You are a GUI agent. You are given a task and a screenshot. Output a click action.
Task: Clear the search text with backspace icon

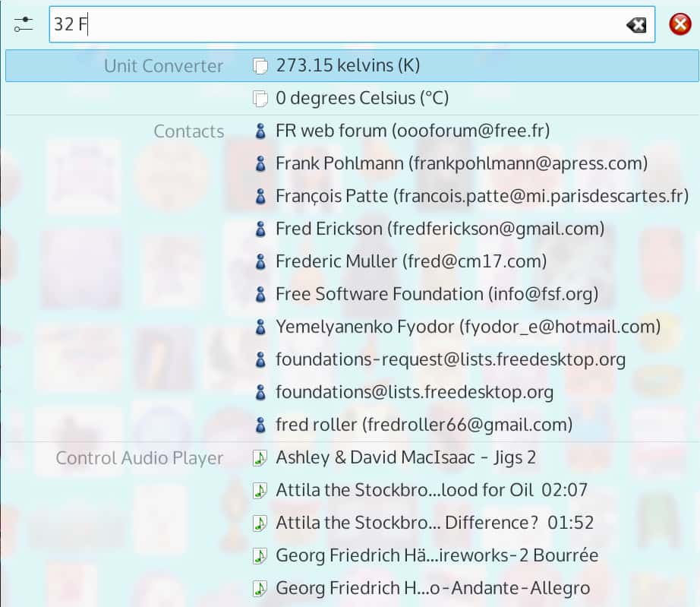coord(635,25)
